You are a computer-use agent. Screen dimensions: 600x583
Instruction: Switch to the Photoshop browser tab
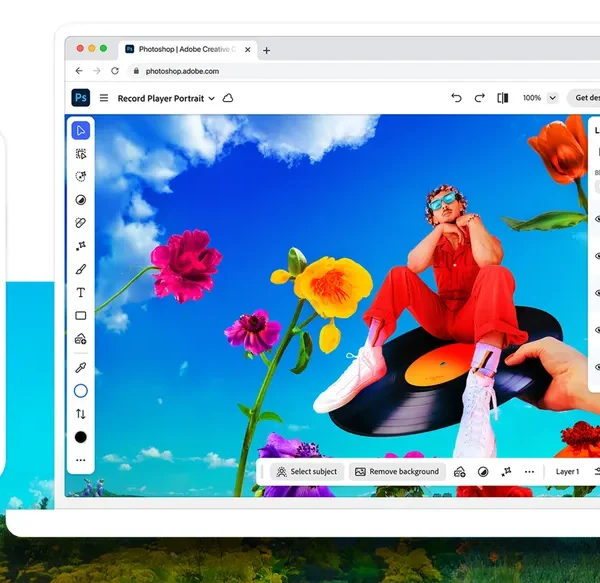pyautogui.click(x=187, y=49)
